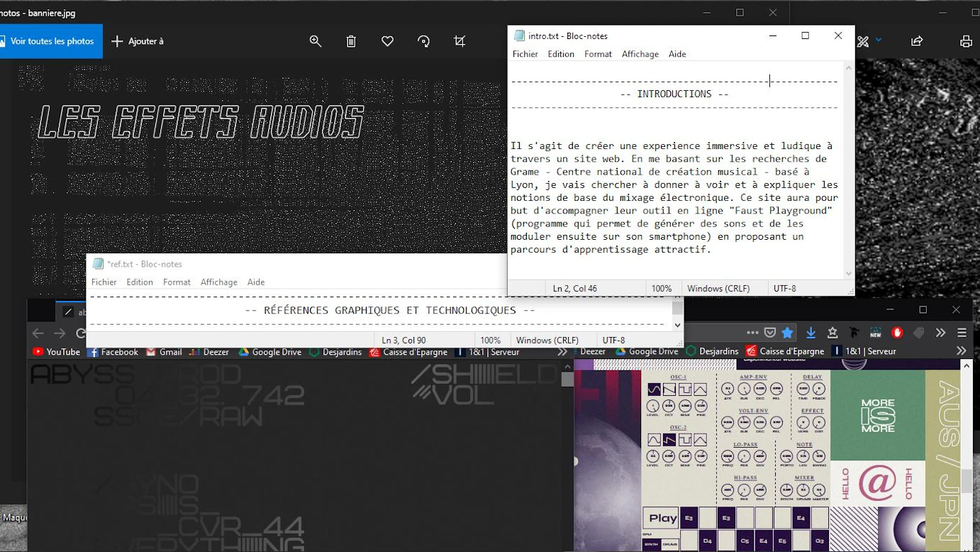Open Facebook bookmark in left browser
This screenshot has height=552, width=980.
pos(112,352)
